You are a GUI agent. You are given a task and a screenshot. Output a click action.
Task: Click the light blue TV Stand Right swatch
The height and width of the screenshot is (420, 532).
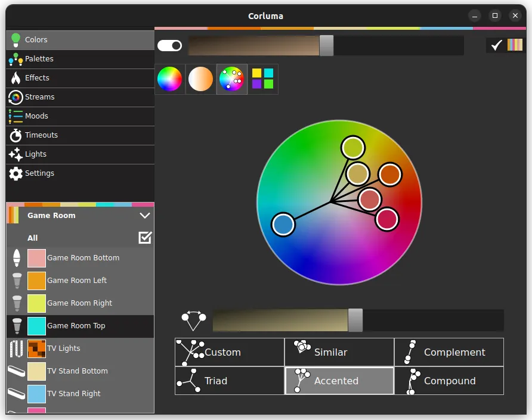click(36, 394)
